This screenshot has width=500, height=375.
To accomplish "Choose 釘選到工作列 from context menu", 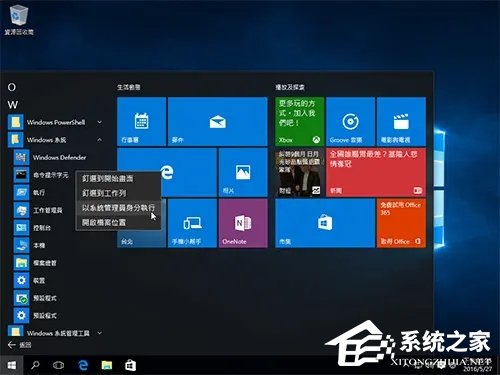I will [x=118, y=193].
